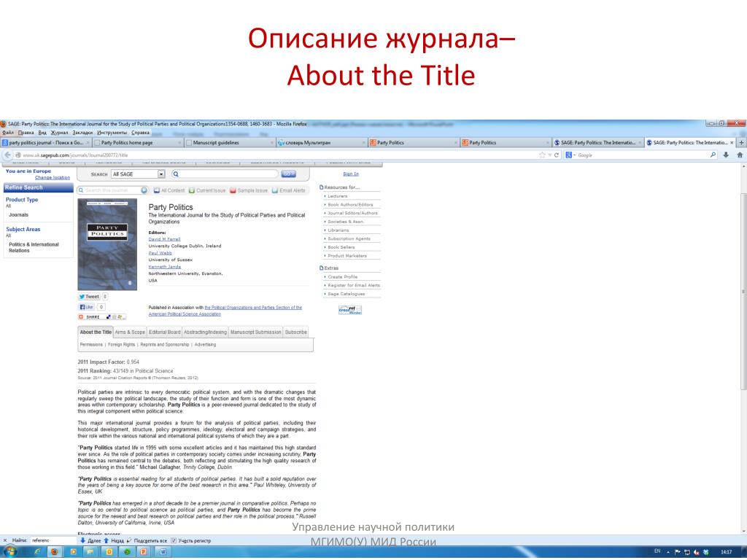
Task: Open PowerPoint from the taskbar
Action: [x=143, y=552]
